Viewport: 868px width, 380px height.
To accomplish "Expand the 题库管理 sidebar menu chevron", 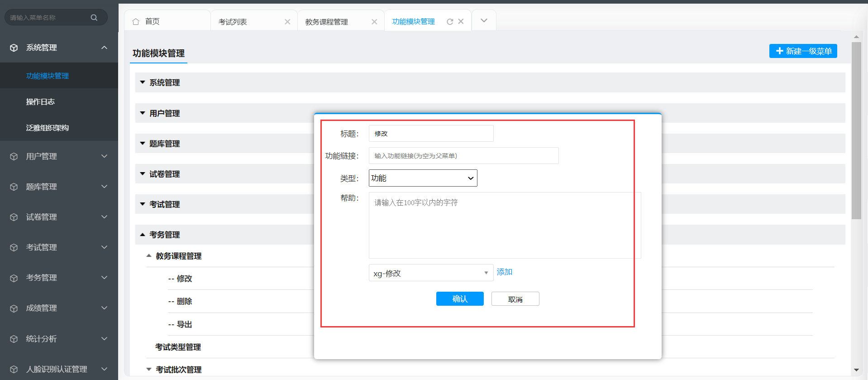I will [105, 187].
